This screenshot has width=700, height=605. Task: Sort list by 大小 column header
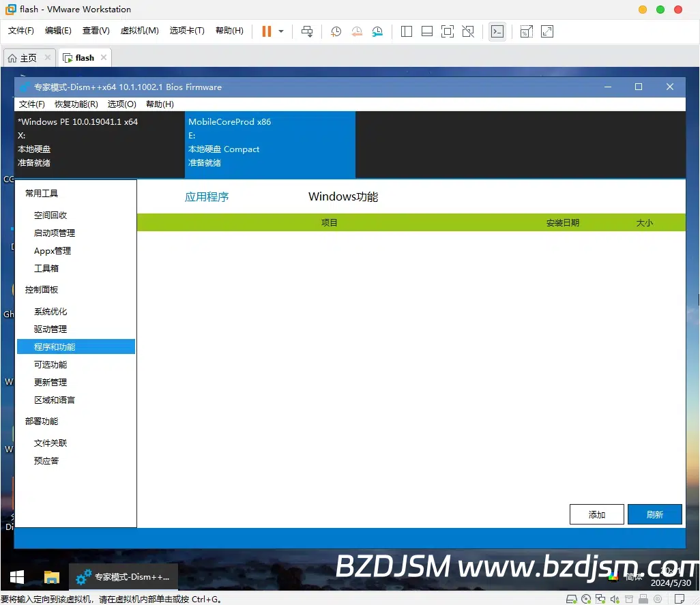pyautogui.click(x=644, y=222)
